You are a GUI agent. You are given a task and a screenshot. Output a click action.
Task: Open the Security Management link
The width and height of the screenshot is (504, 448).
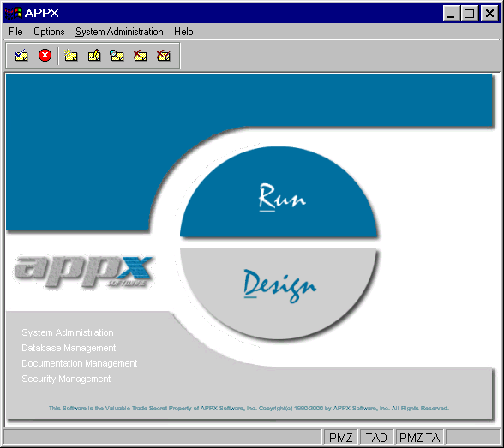point(66,379)
